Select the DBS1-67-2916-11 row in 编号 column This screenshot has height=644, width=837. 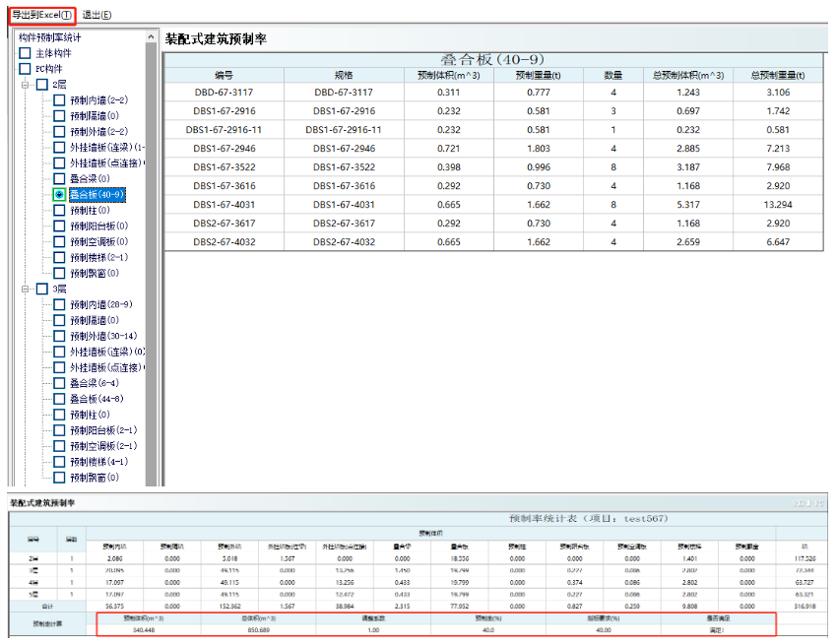[224, 130]
